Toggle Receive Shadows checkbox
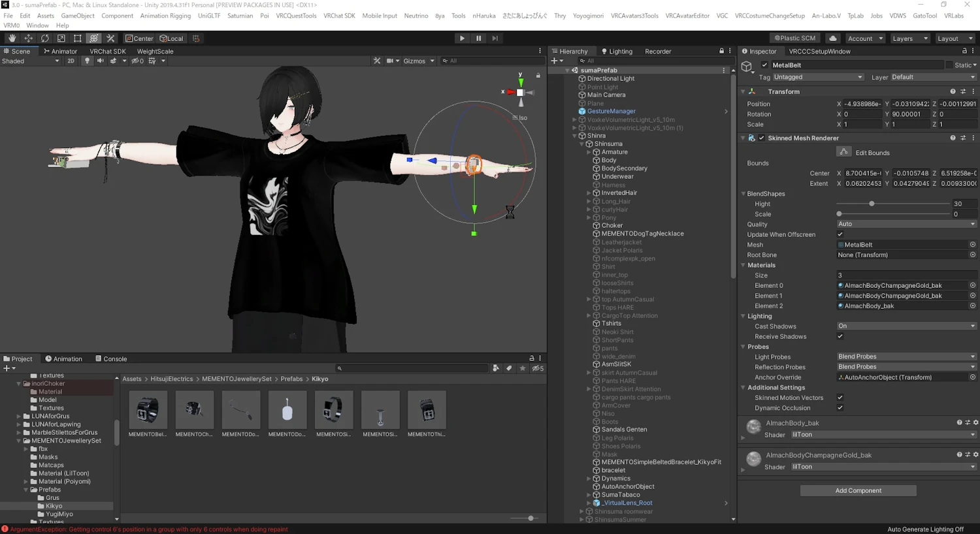 pyautogui.click(x=840, y=336)
